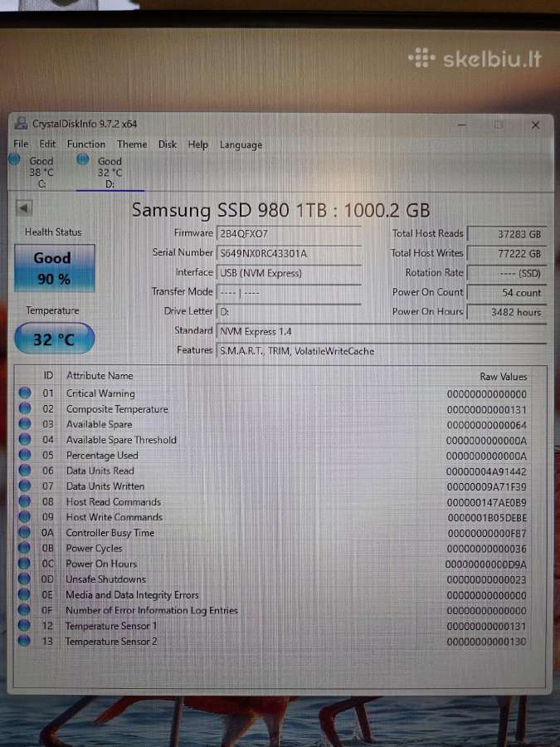The width and height of the screenshot is (560, 747).
Task: Select the C: drive tab
Action: pyautogui.click(x=33, y=172)
